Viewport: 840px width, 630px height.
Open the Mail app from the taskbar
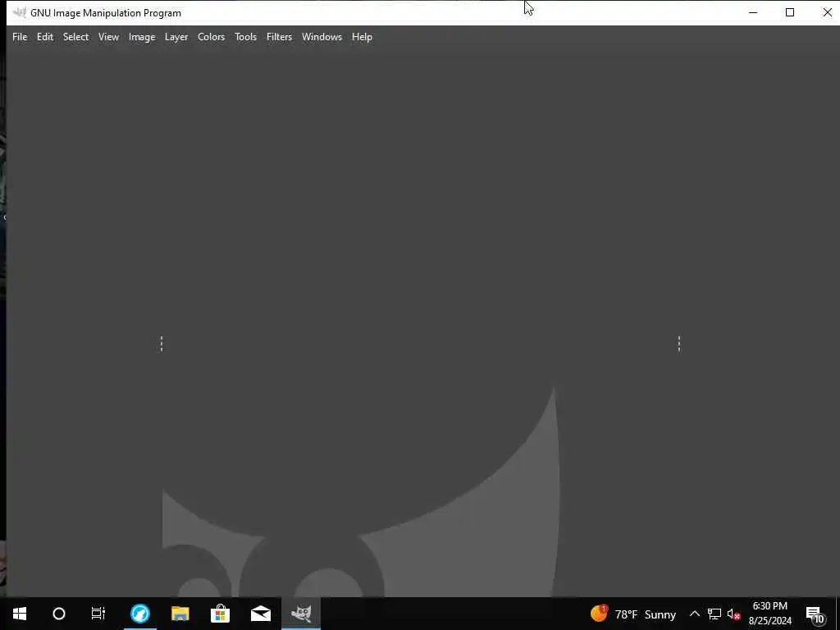pyautogui.click(x=260, y=614)
